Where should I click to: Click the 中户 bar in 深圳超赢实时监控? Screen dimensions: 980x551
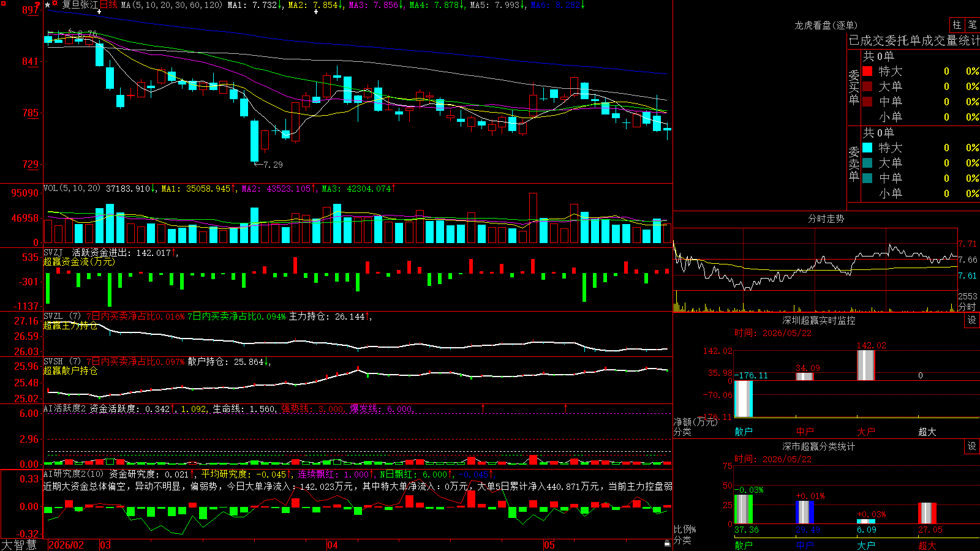coord(805,377)
